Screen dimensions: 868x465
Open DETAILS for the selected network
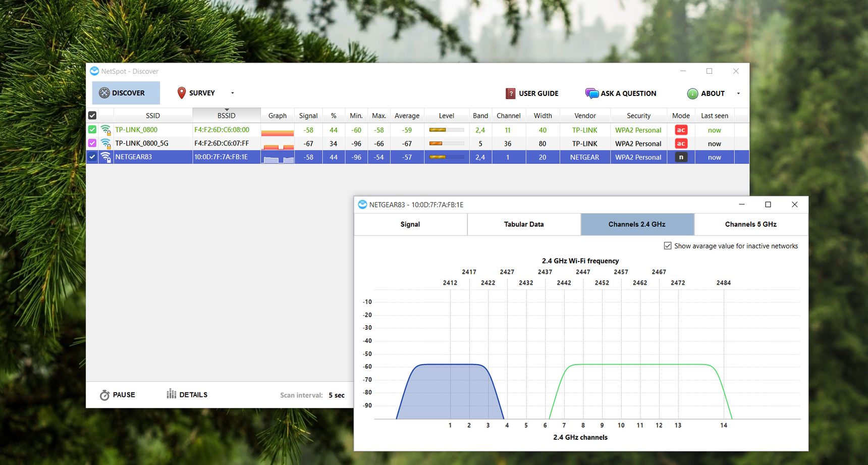[187, 394]
